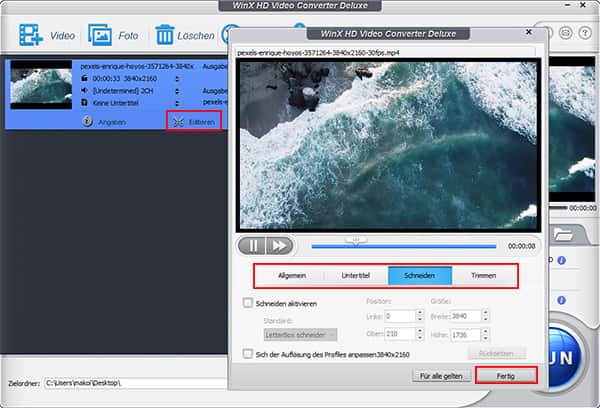Click the Links position input field
The width and height of the screenshot is (600, 408).
(400, 316)
